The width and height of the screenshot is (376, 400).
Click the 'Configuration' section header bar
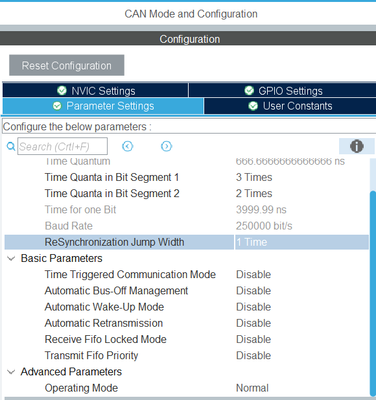(188, 39)
